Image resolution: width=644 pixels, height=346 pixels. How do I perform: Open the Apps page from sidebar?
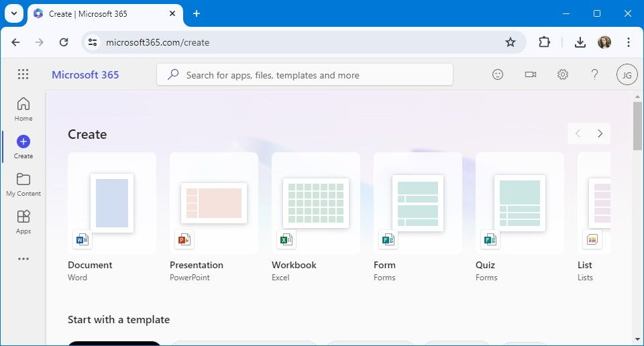(x=23, y=222)
